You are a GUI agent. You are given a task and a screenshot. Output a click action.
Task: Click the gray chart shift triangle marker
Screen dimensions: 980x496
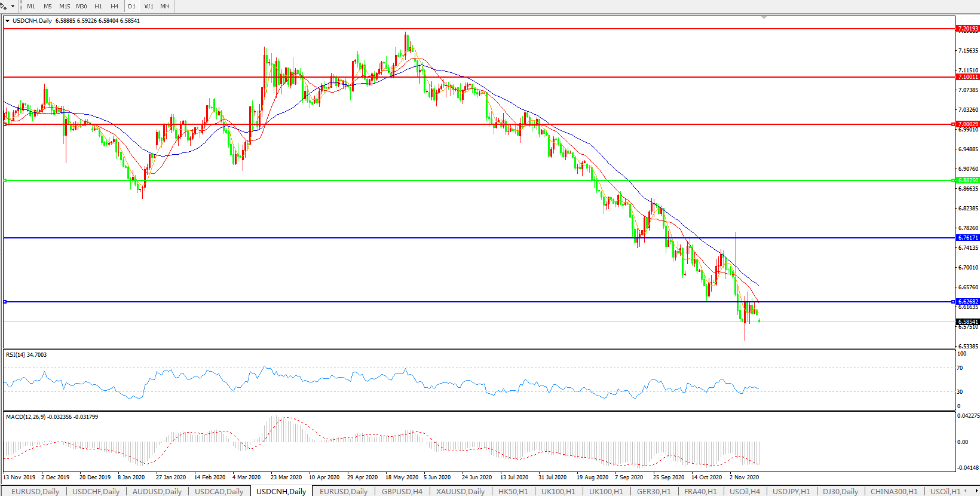(764, 18)
